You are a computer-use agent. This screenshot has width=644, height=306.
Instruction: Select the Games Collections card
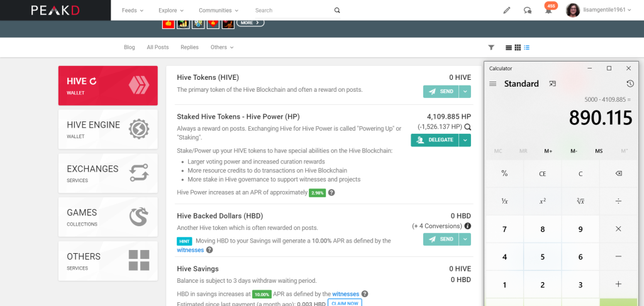(x=108, y=217)
